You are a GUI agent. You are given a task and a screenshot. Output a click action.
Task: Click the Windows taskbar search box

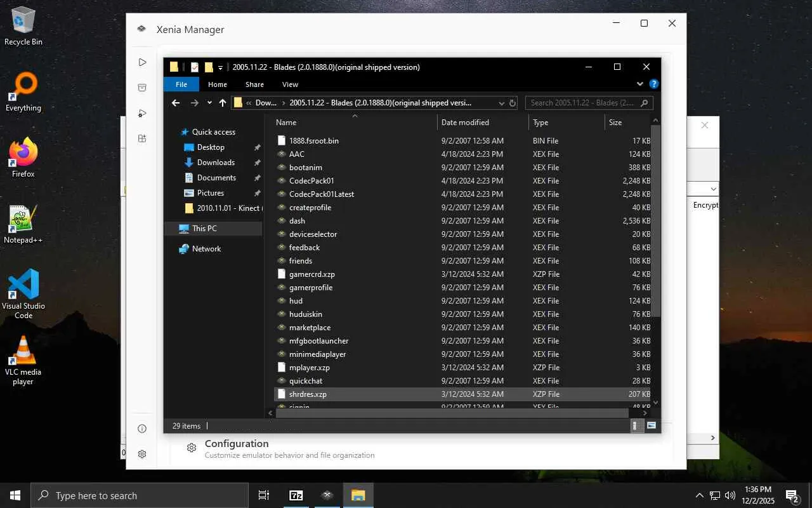(140, 495)
